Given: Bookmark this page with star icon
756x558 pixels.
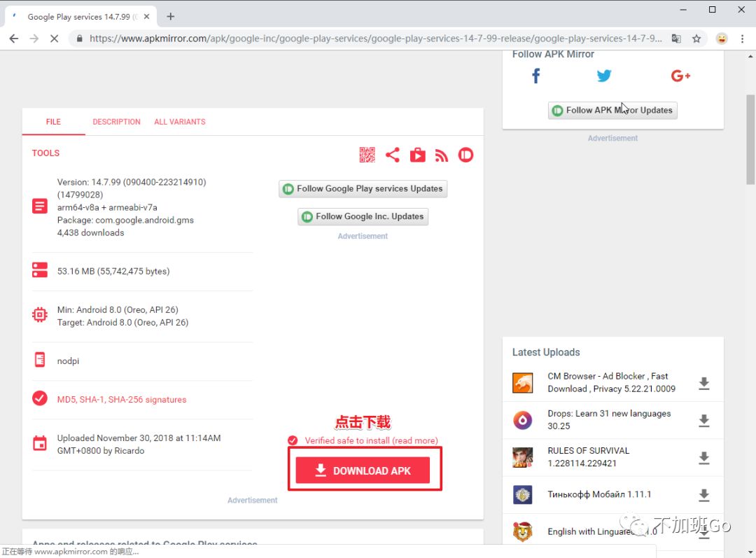Looking at the screenshot, I should [x=696, y=39].
